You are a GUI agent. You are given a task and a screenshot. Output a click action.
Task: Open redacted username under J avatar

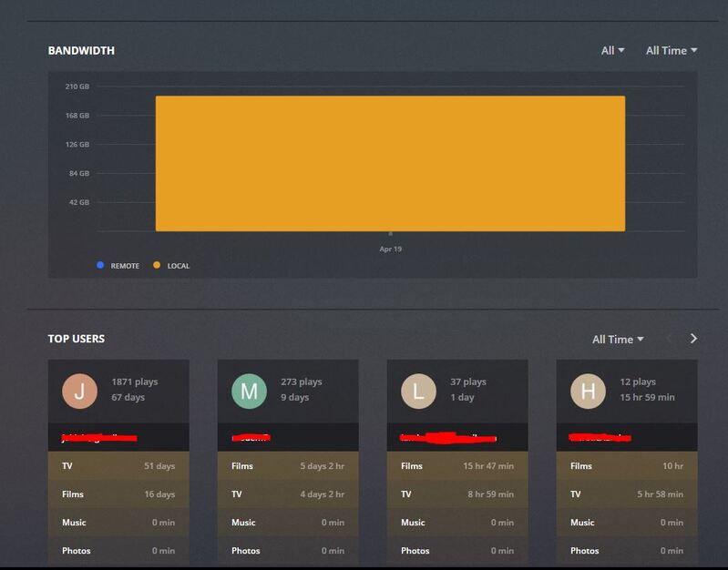[x=99, y=437]
